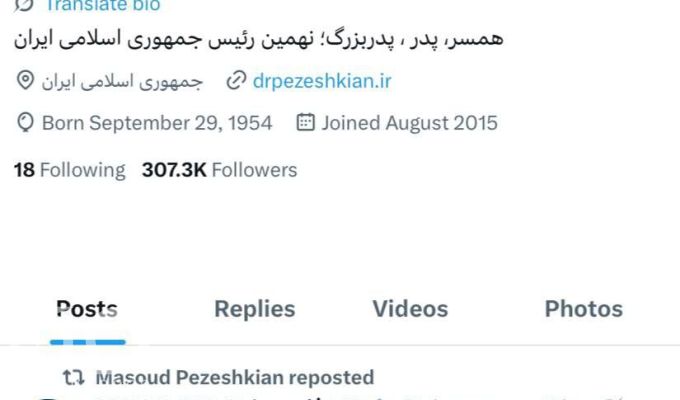The width and height of the screenshot is (680, 400).
Task: Open the drpezeshkian.ir website link
Action: point(322,81)
